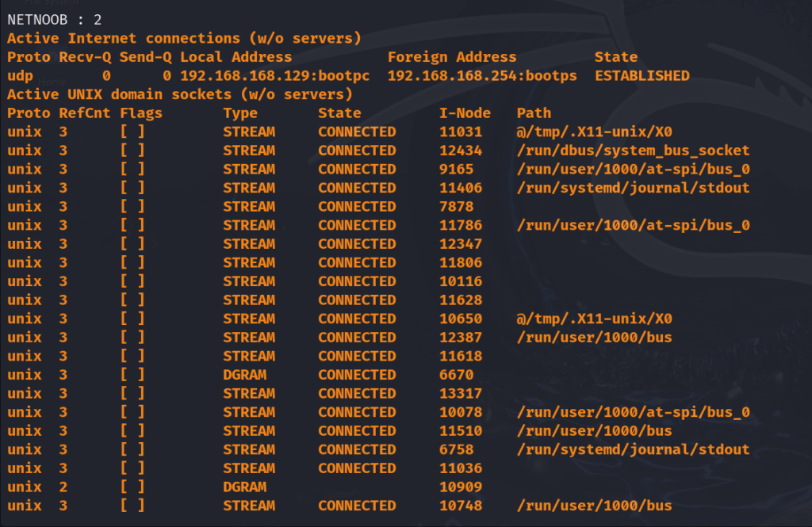Select the "Local Address" column header
This screenshot has width=812, height=527.
236,57
